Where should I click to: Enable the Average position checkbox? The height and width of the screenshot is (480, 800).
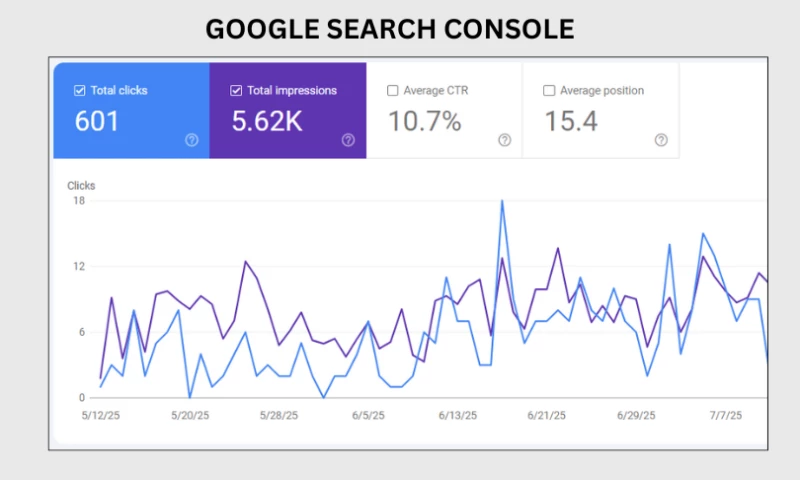549,91
